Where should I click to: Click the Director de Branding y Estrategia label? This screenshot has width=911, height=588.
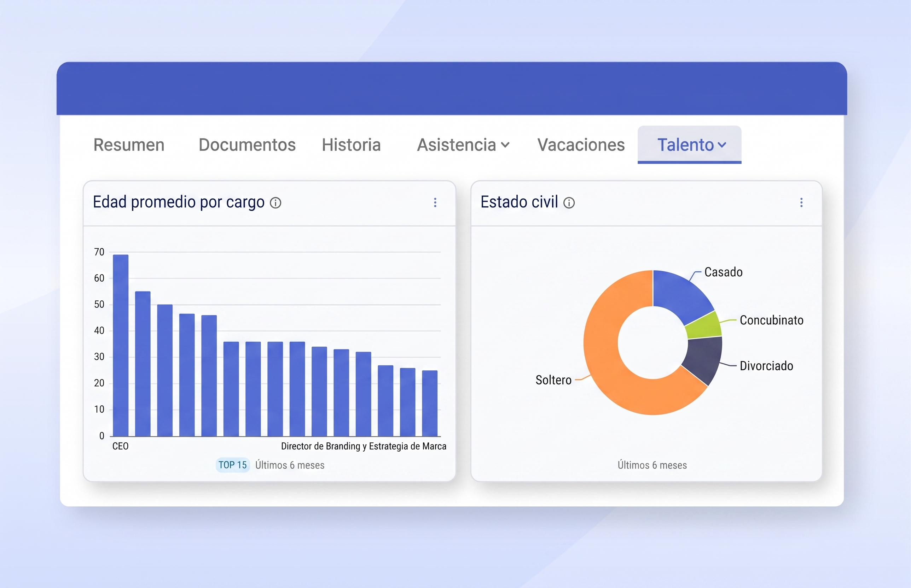[x=364, y=446]
